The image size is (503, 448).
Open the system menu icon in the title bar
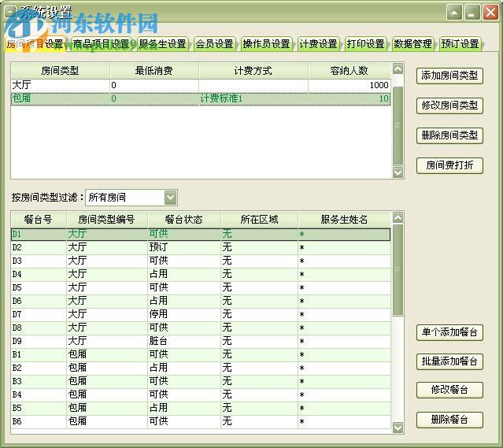pos(10,12)
